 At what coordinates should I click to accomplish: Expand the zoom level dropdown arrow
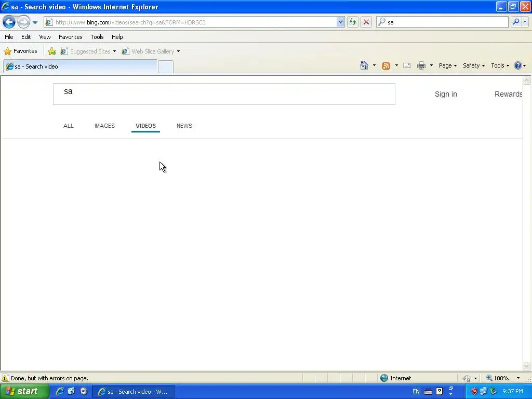(518, 378)
